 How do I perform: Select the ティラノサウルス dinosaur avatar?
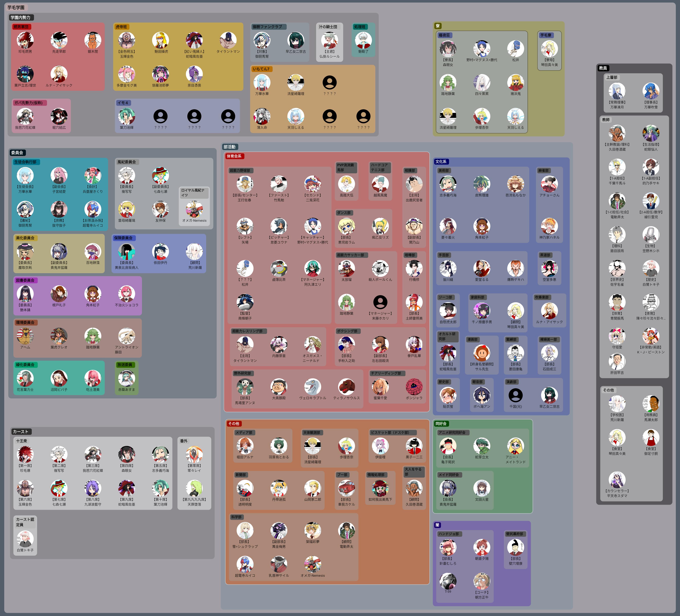pyautogui.click(x=346, y=387)
